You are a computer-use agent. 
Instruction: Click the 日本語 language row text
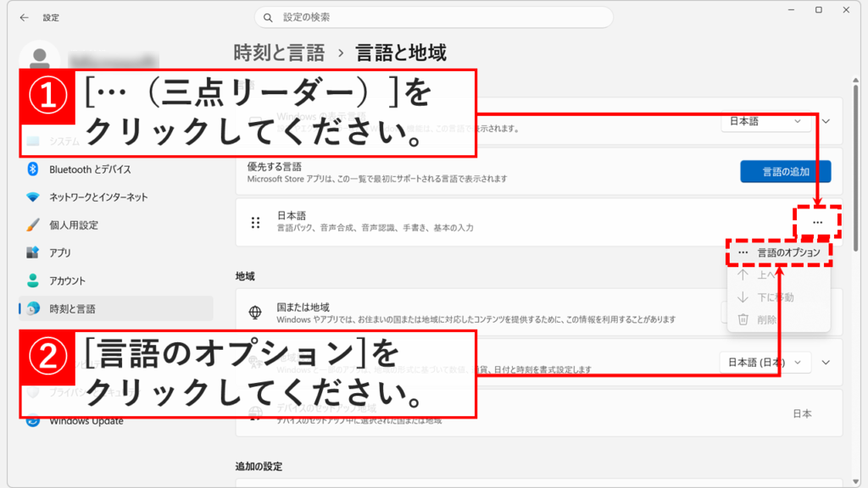[x=292, y=216]
